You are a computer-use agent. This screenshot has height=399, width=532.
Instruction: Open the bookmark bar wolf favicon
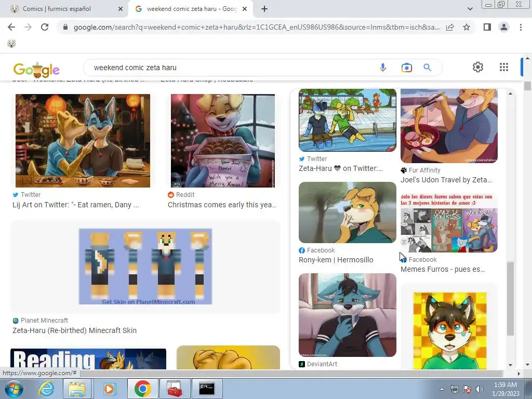11,44
